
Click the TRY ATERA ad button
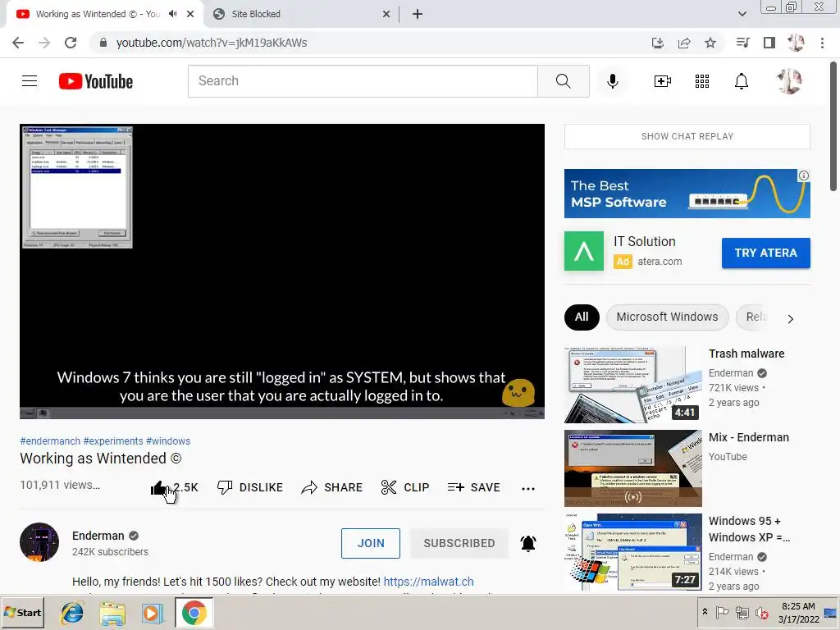(x=765, y=253)
